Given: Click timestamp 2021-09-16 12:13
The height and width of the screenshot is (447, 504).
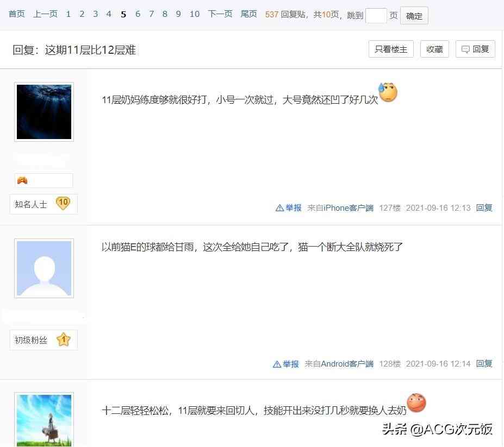Looking at the screenshot, I should [438, 208].
